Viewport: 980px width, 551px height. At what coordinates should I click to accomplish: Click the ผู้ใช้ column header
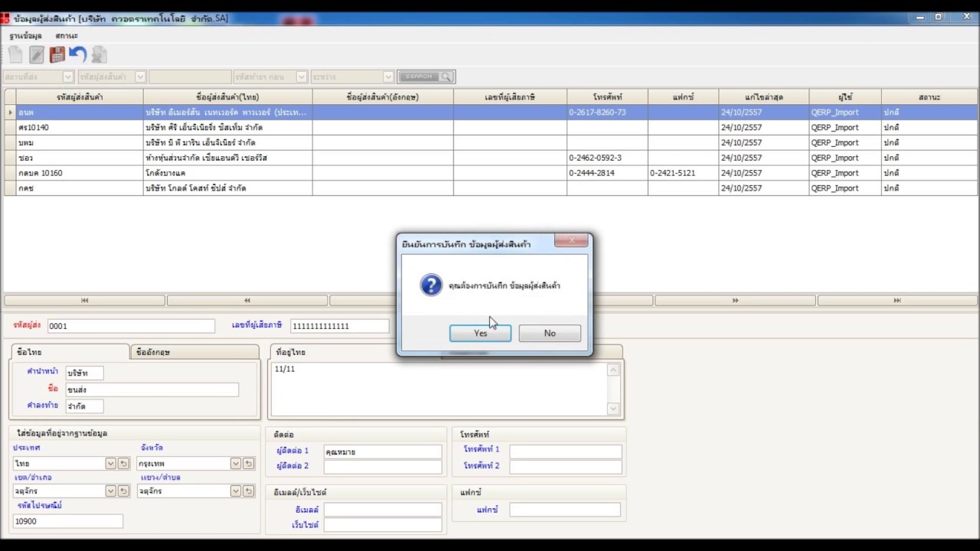[845, 97]
